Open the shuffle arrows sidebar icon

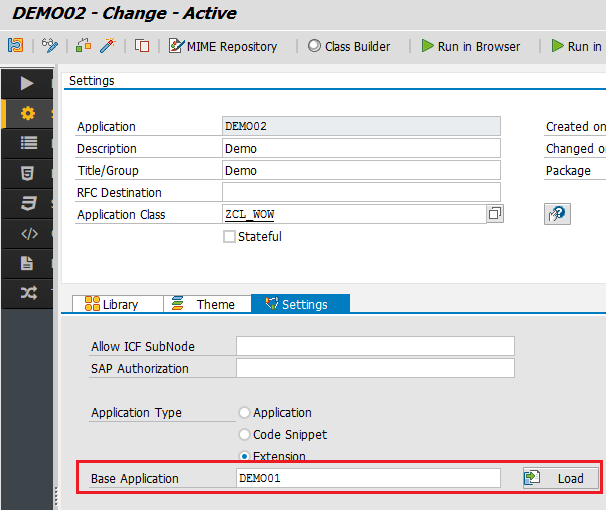tap(29, 293)
